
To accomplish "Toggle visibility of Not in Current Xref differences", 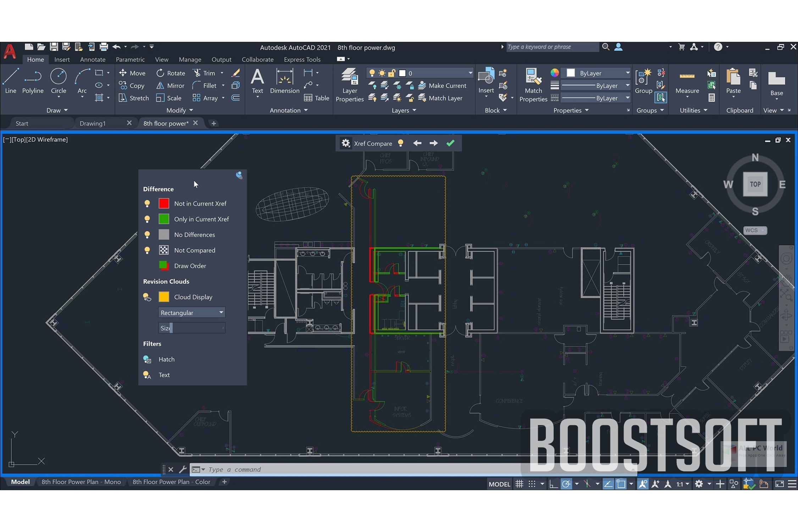I will [147, 203].
